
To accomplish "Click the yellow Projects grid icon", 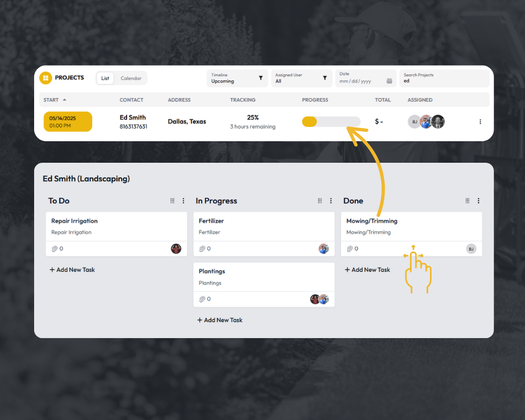I will [x=46, y=78].
